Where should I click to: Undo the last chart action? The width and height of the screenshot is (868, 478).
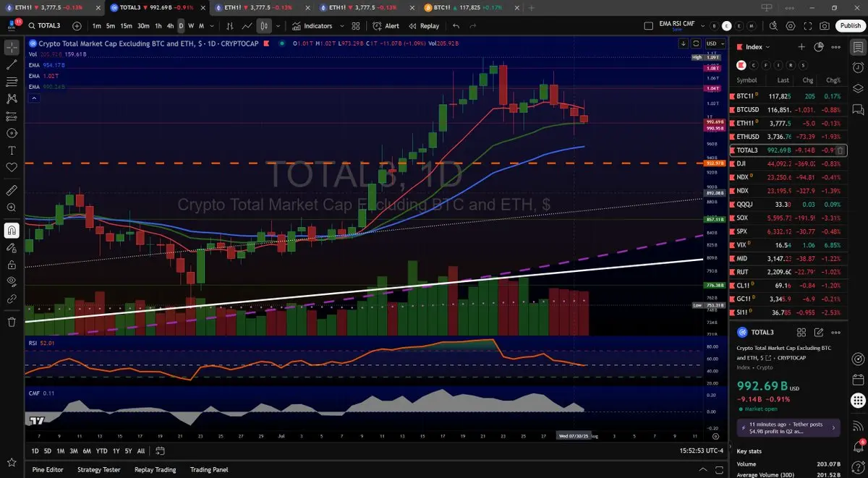point(456,26)
